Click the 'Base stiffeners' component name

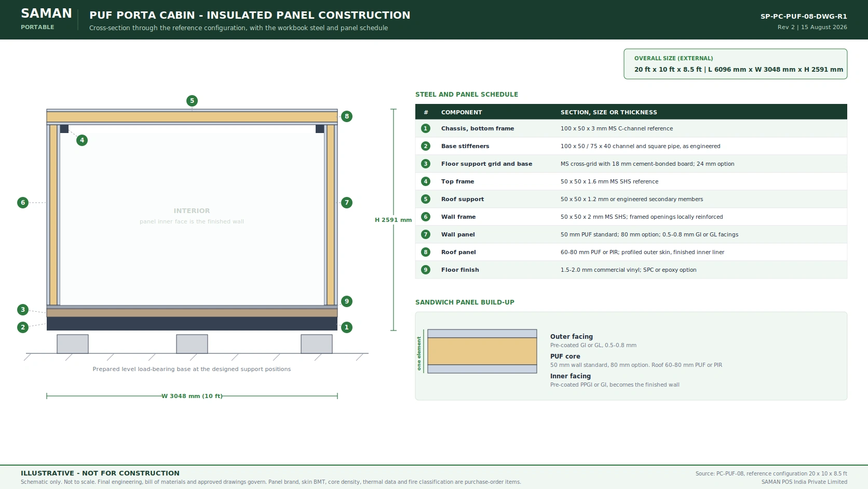click(465, 146)
